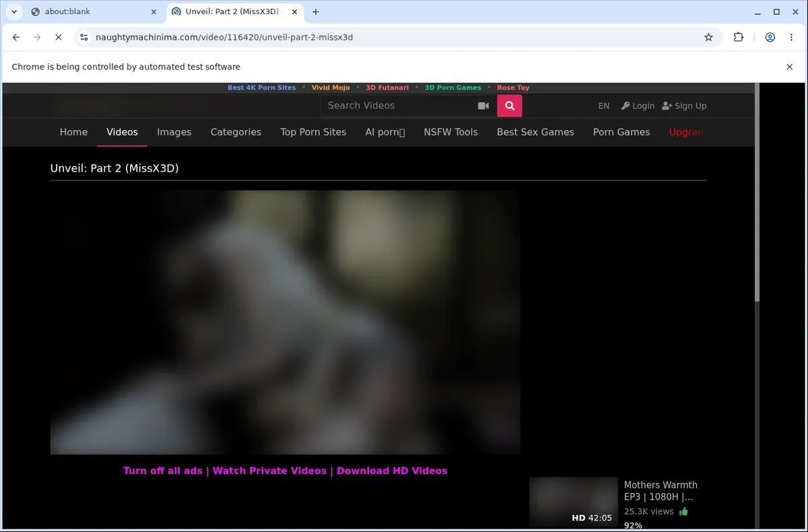Click the Sign Up link

pos(684,106)
